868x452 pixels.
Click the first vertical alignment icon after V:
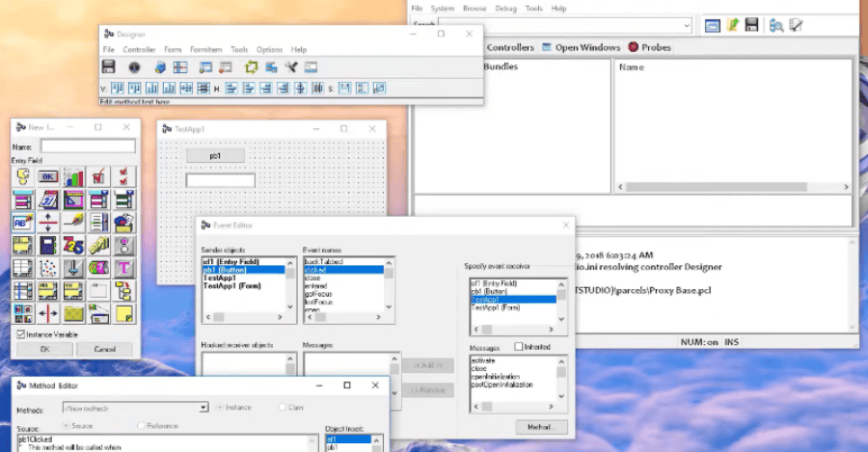(118, 88)
